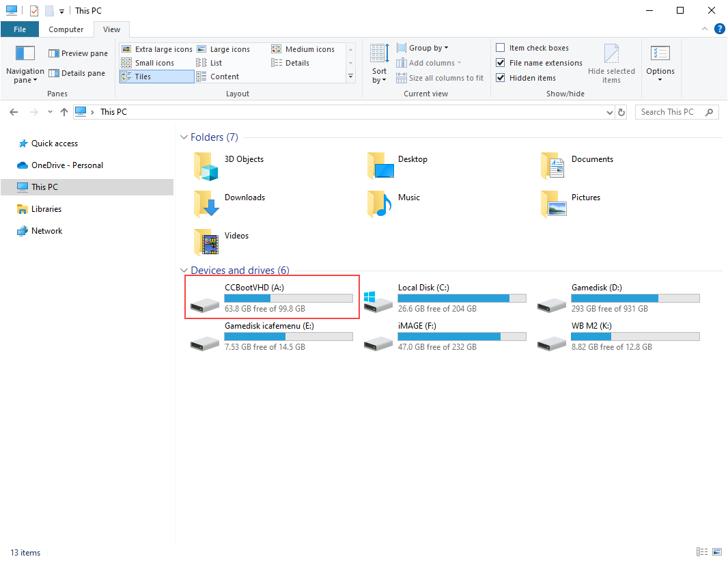
Task: Enable Item check boxes option
Action: coord(501,48)
